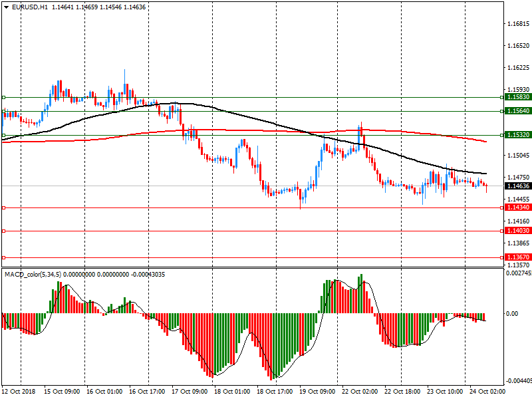Click the triangle arrow beside EURUSD,H1
The height and width of the screenshot is (399, 532).
pyautogui.click(x=5, y=7)
